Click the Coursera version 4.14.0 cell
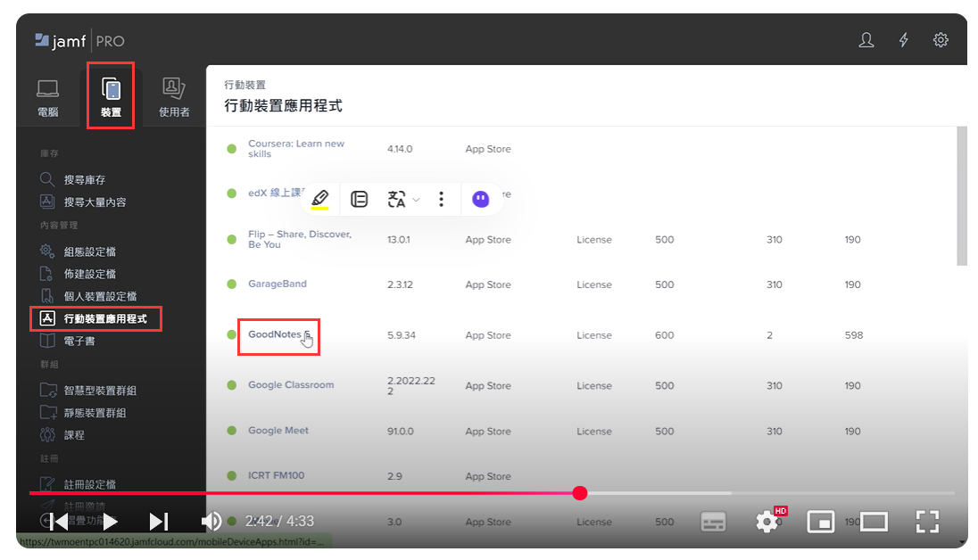 pos(400,149)
